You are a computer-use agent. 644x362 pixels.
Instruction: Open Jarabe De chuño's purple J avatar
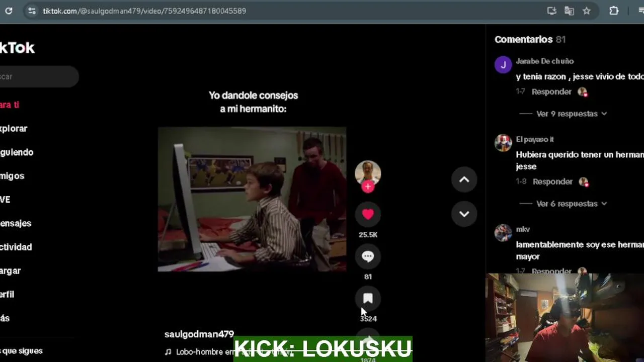[x=503, y=65]
